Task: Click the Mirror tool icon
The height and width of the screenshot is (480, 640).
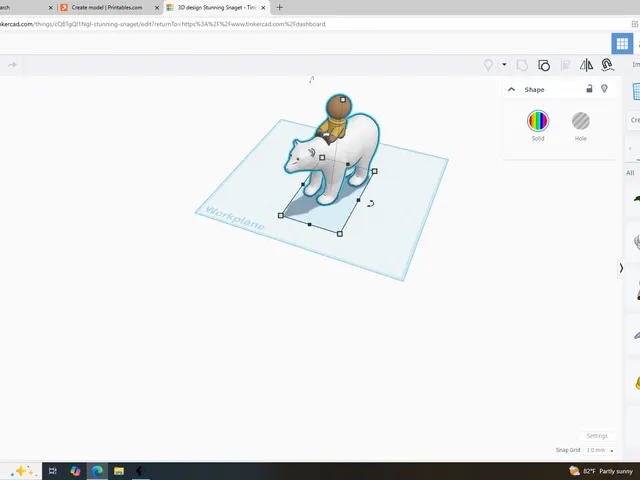Action: click(586, 65)
